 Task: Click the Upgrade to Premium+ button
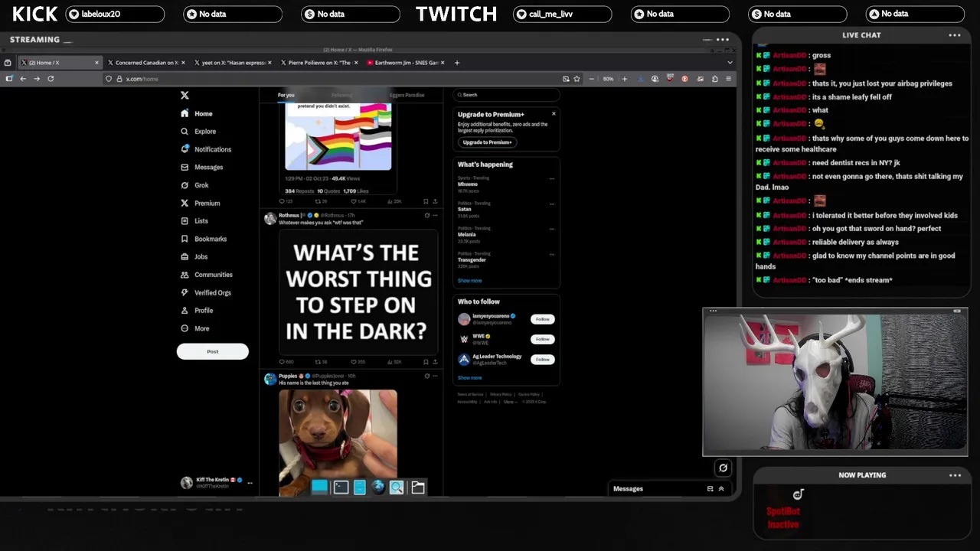[487, 142]
